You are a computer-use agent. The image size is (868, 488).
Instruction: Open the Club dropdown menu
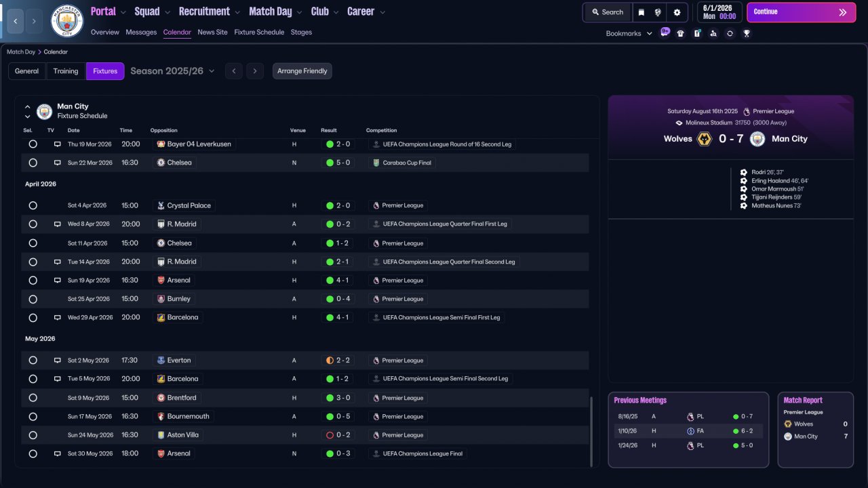click(x=325, y=12)
